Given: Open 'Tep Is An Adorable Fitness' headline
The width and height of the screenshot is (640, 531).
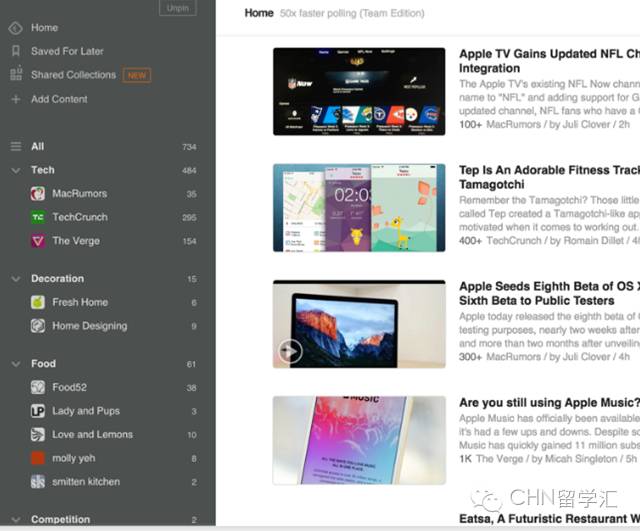Looking at the screenshot, I should 549,177.
